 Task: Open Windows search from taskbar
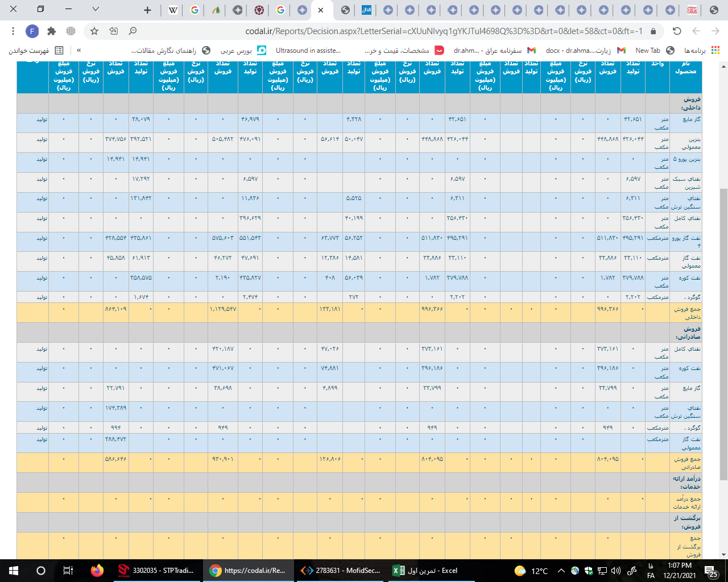41,571
